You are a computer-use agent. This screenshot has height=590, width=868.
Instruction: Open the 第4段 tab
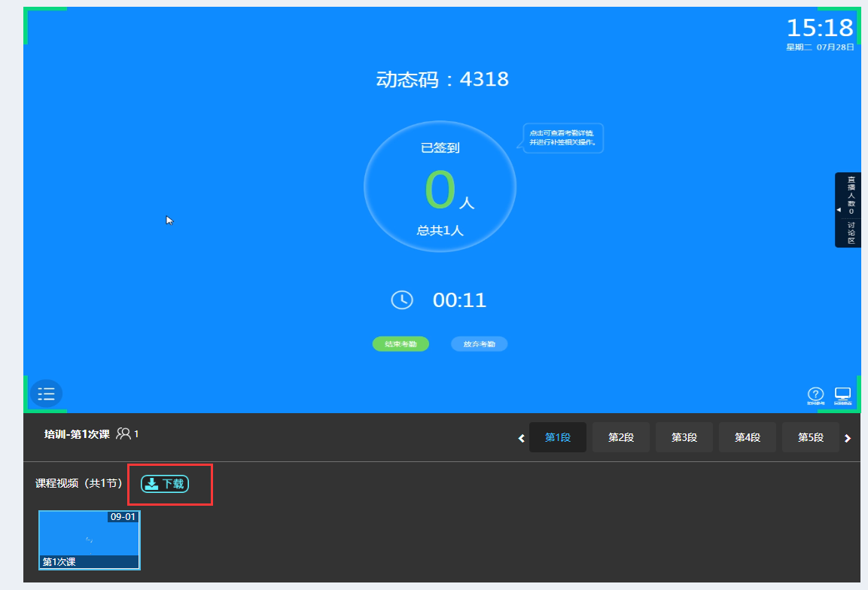tap(747, 437)
